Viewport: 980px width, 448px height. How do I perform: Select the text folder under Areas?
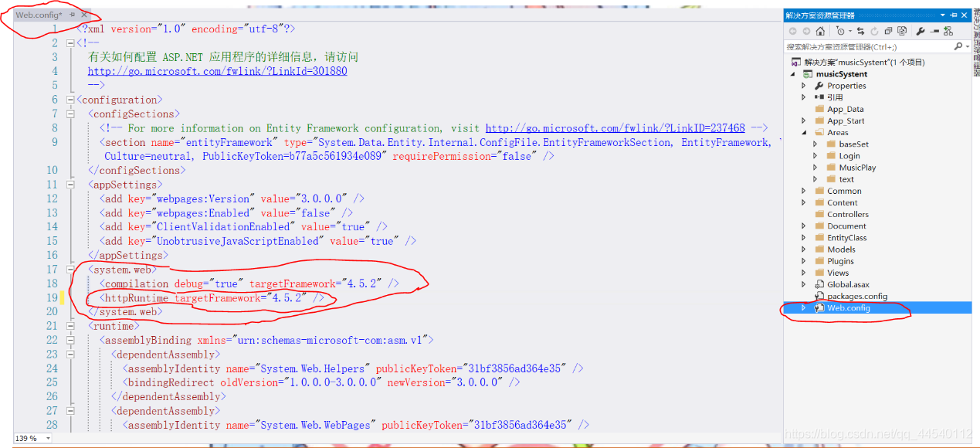point(846,179)
